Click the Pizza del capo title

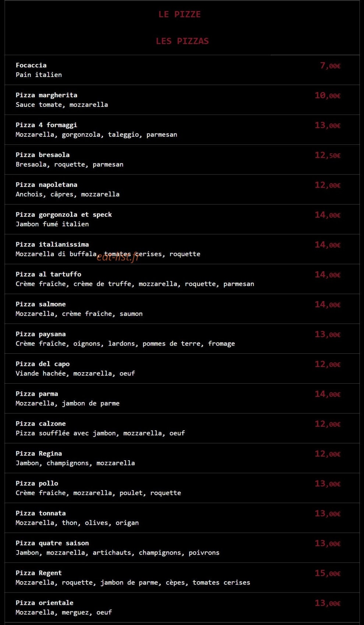[x=43, y=364]
